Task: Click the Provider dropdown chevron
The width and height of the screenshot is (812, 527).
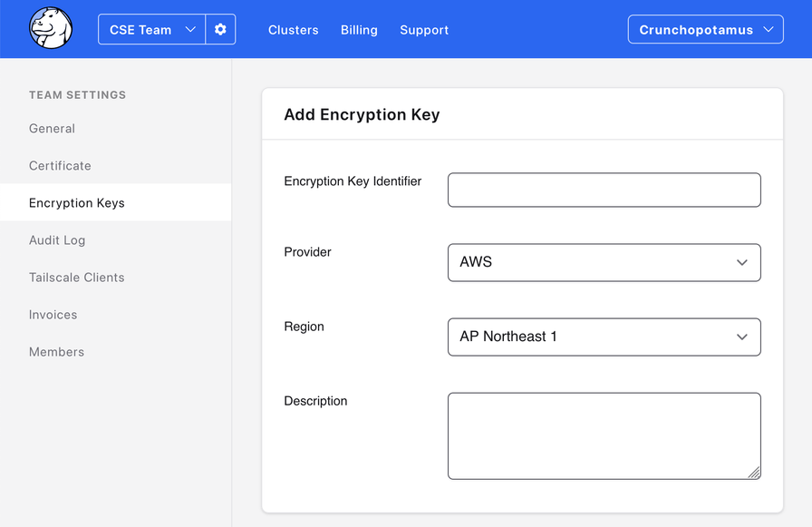Action: tap(743, 262)
